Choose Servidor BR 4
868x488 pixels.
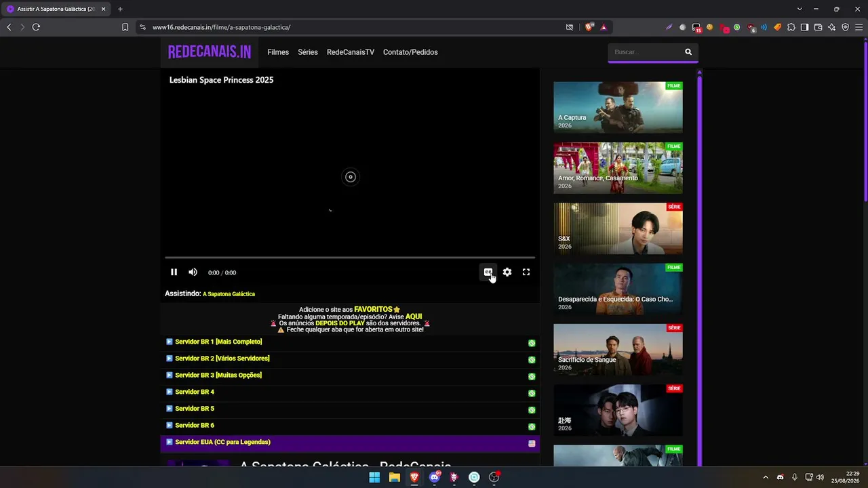(350, 392)
